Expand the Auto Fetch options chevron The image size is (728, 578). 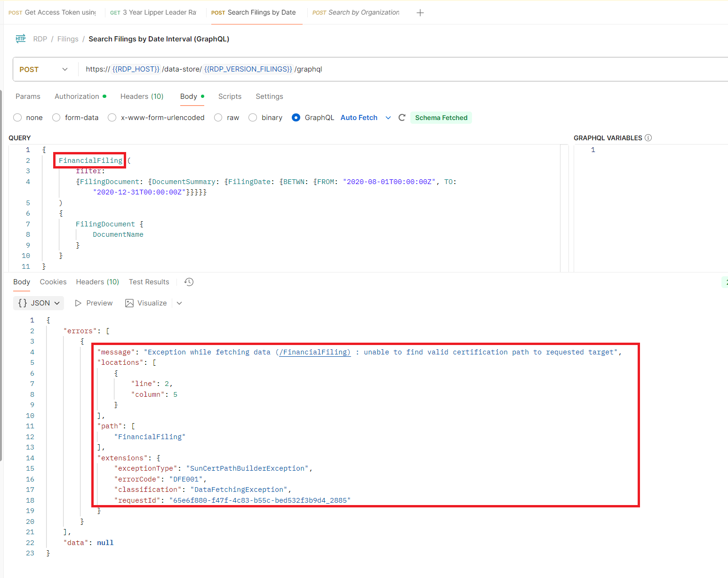pyautogui.click(x=388, y=118)
